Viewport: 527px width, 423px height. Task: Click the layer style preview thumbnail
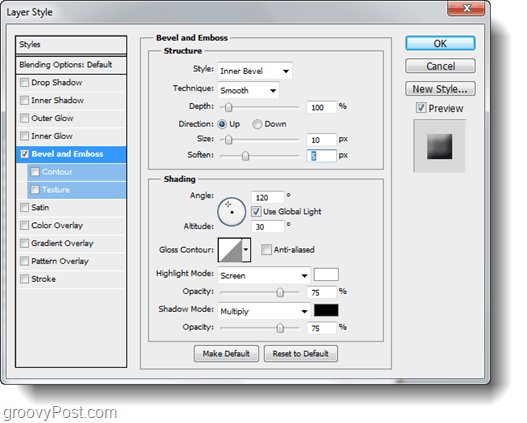pyautogui.click(x=439, y=146)
